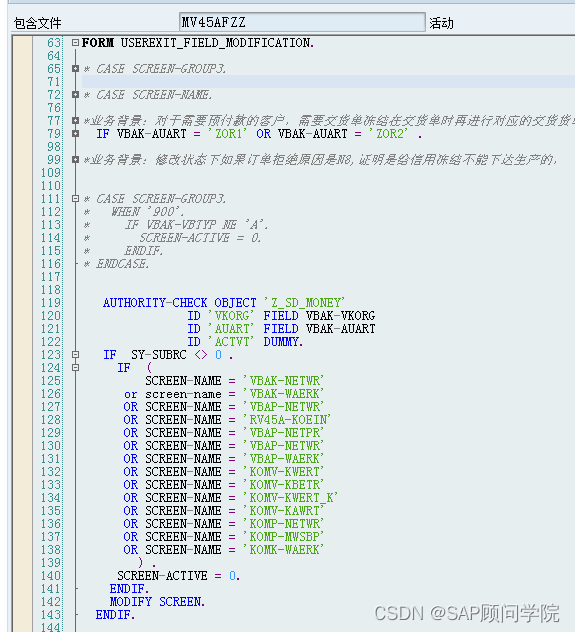Click line number 119 in the gutter
This screenshot has width=575, height=632.
pyautogui.click(x=51, y=303)
